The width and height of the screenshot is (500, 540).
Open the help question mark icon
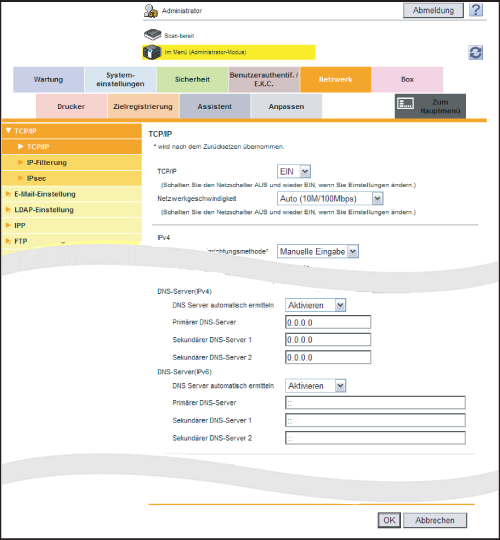(x=476, y=10)
